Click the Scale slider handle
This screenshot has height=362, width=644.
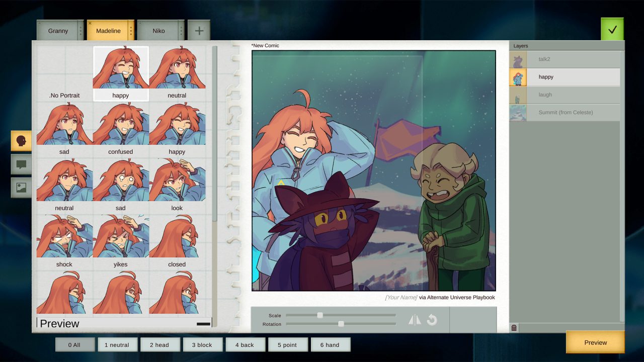point(319,315)
